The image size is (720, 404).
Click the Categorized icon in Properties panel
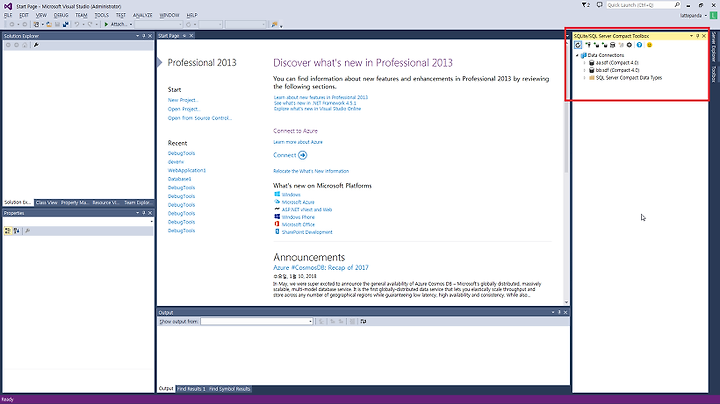(8, 231)
